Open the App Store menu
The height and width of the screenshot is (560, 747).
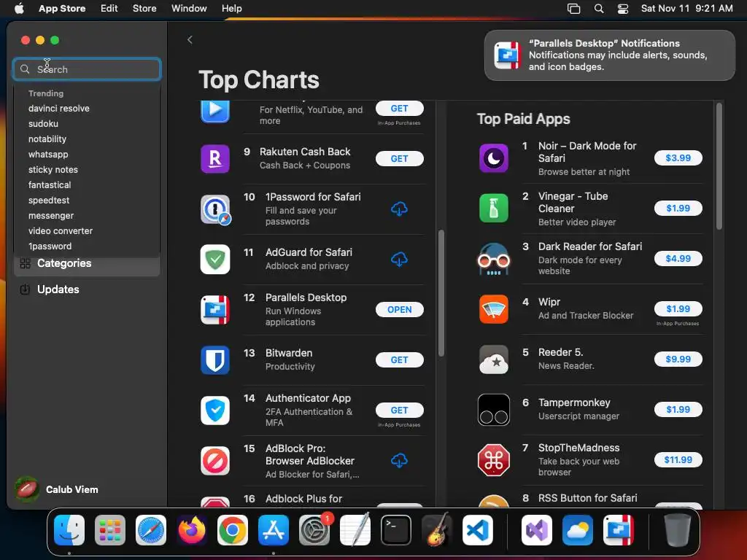point(62,9)
